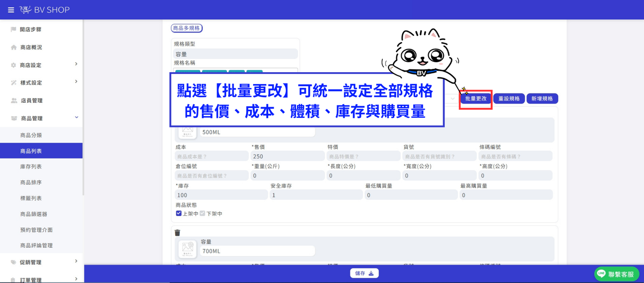Select 商品分類 sidebar item
The width and height of the screenshot is (644, 283).
pos(31,135)
